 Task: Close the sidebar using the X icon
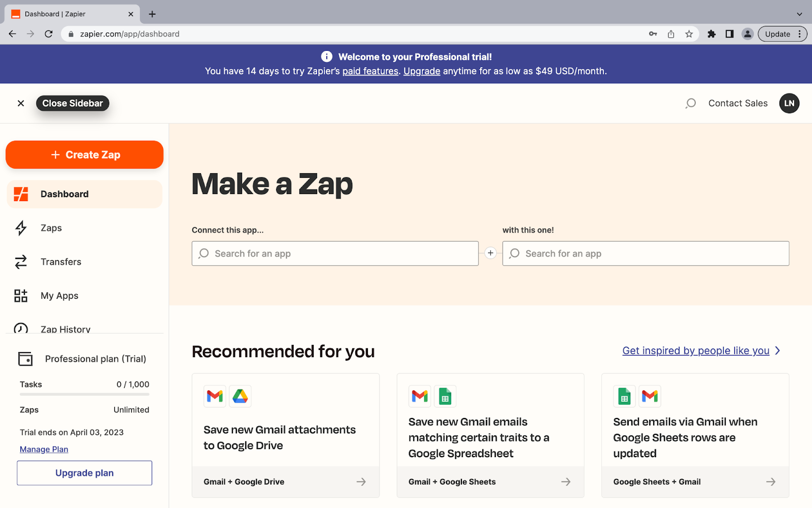(21, 103)
